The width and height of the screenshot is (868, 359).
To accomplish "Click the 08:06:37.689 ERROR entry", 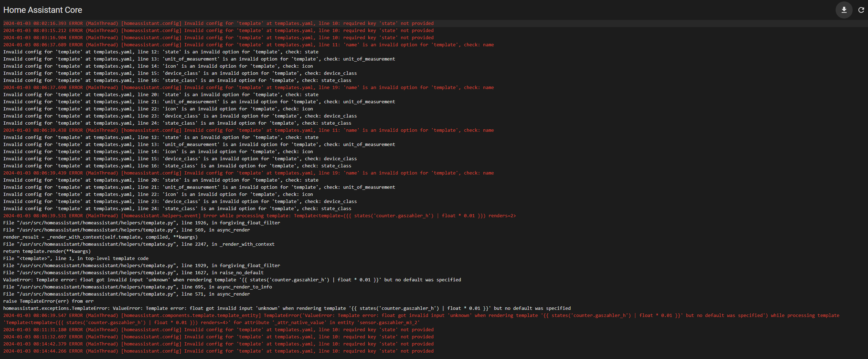I will coord(249,45).
